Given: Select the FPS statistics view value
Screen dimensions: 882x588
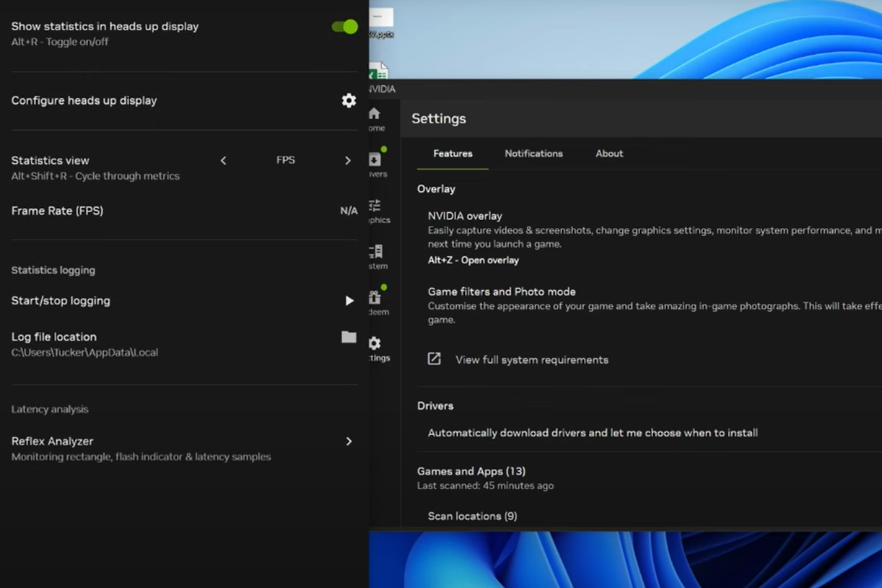Looking at the screenshot, I should pyautogui.click(x=286, y=160).
